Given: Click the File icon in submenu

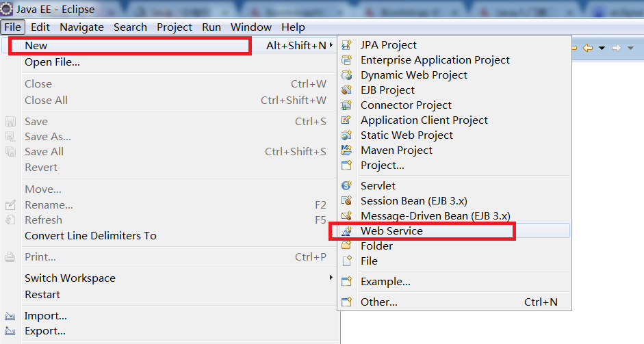Looking at the screenshot, I should pyautogui.click(x=347, y=261).
